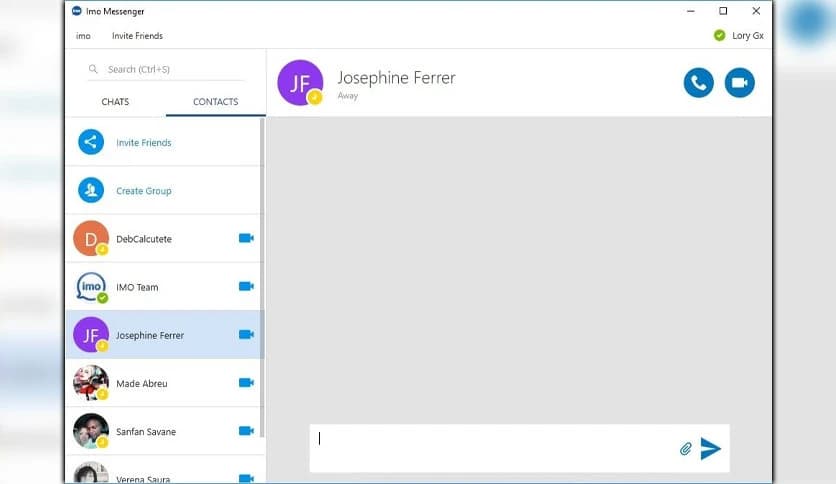
Task: Click the green online status icon beside Lory Gx
Action: (719, 36)
